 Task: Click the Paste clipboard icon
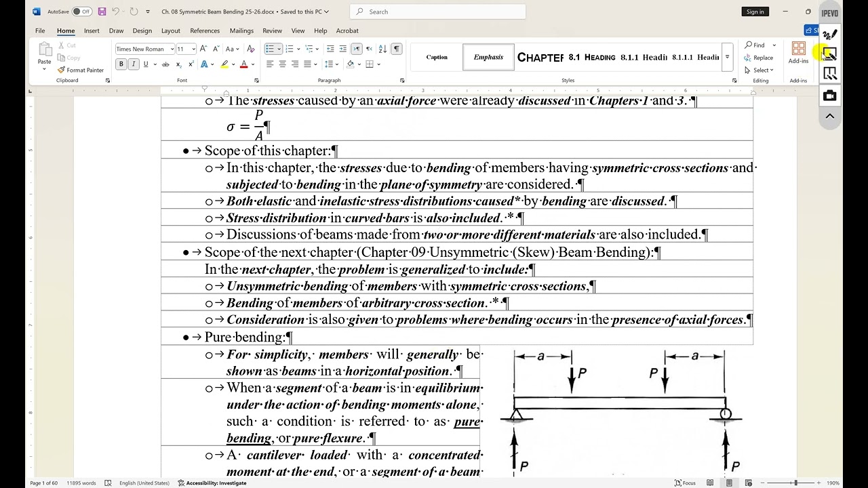click(45, 49)
